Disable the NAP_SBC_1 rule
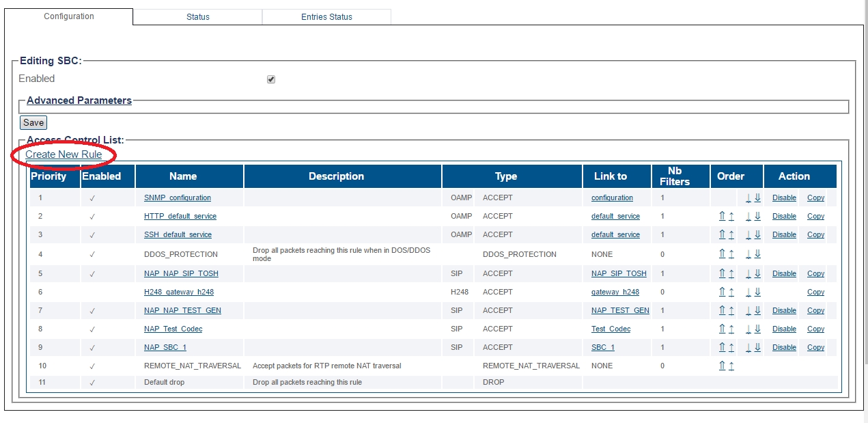The width and height of the screenshot is (868, 423). point(784,348)
